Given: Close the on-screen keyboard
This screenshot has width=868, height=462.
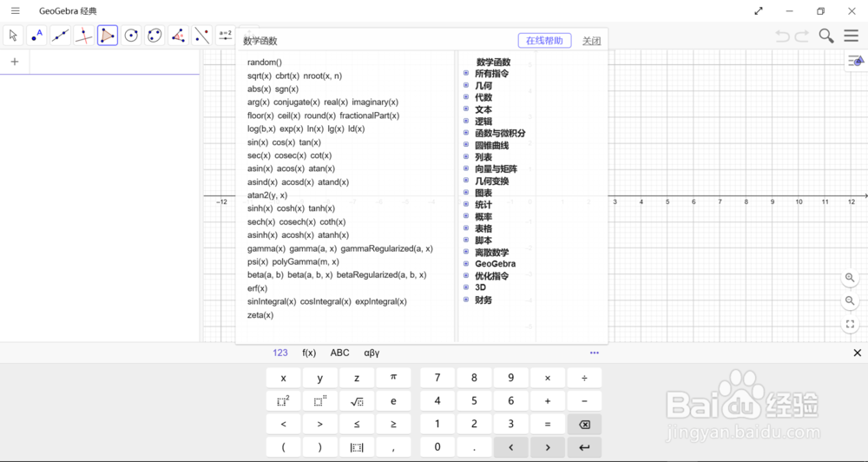Looking at the screenshot, I should pyautogui.click(x=858, y=353).
